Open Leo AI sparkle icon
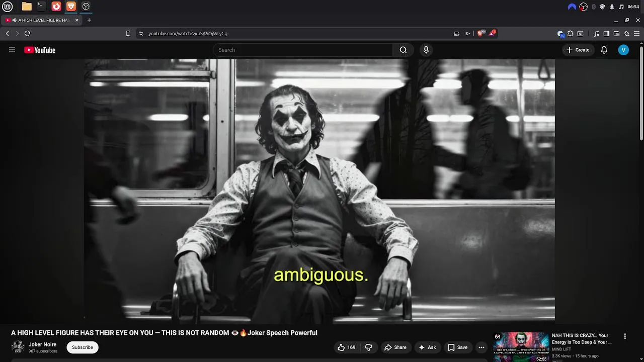The width and height of the screenshot is (644, 362). [626, 34]
